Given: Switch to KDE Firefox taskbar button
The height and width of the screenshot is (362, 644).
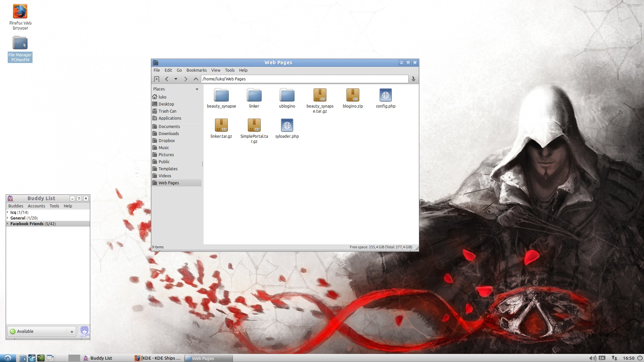Looking at the screenshot, I should click(x=158, y=358).
